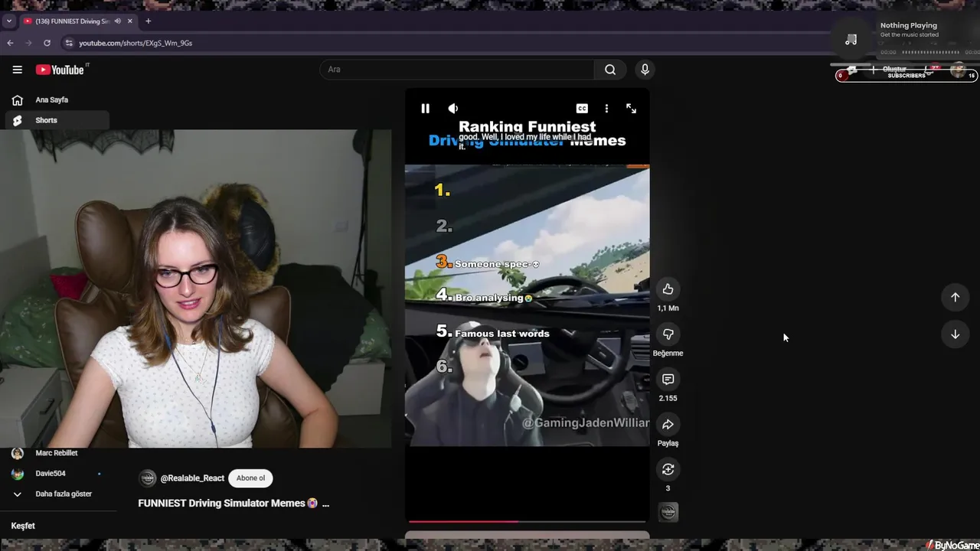Open the three-dot options menu on the player
Image resolution: width=980 pixels, height=551 pixels.
click(606, 109)
